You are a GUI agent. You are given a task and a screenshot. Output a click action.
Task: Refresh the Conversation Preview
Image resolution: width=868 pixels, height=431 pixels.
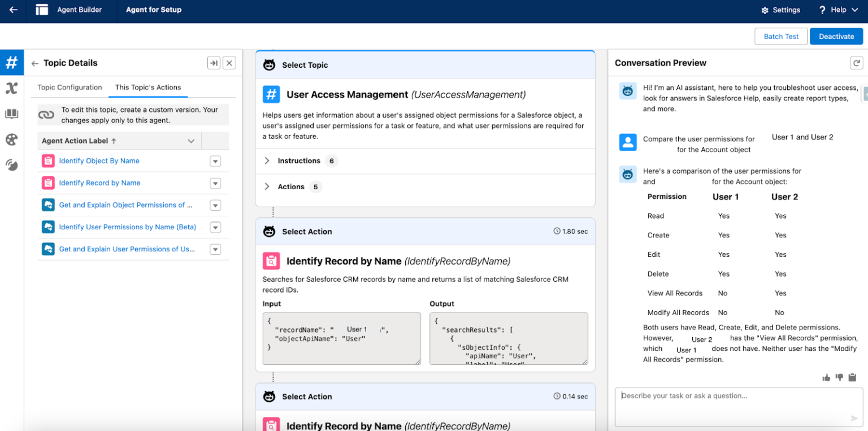(x=857, y=63)
